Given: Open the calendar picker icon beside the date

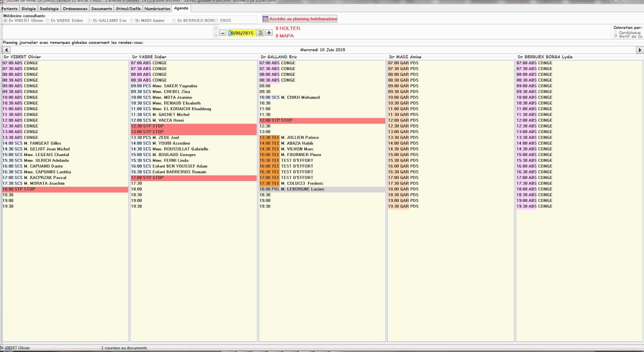Looking at the screenshot, I should [260, 33].
